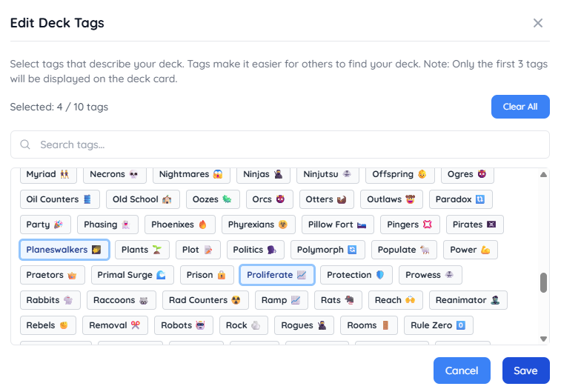The height and width of the screenshot is (392, 561).
Task: Deselect the Planeswalkers tag
Action: pos(64,250)
